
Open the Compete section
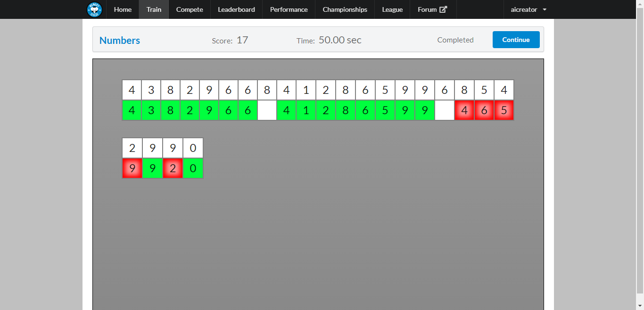point(189,9)
